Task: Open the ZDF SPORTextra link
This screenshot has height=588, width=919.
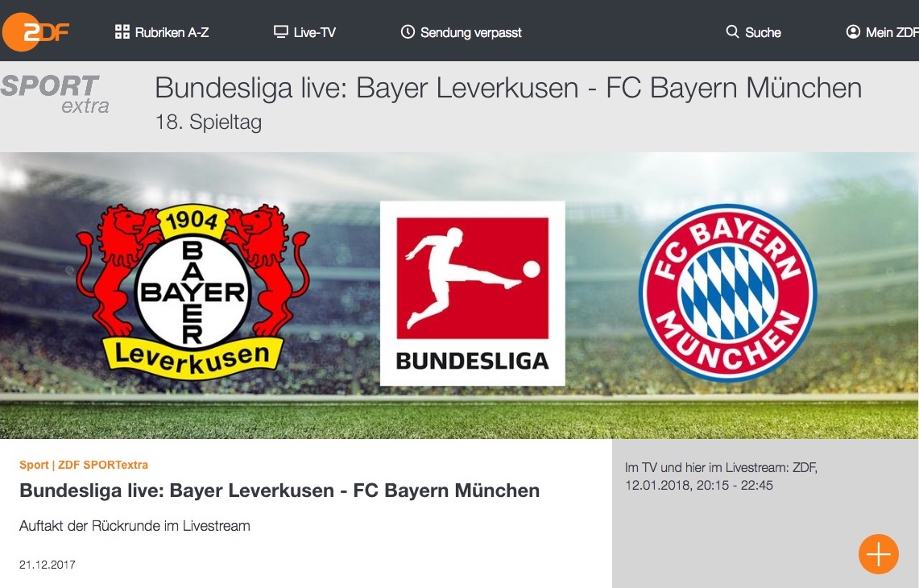Action: tap(103, 465)
